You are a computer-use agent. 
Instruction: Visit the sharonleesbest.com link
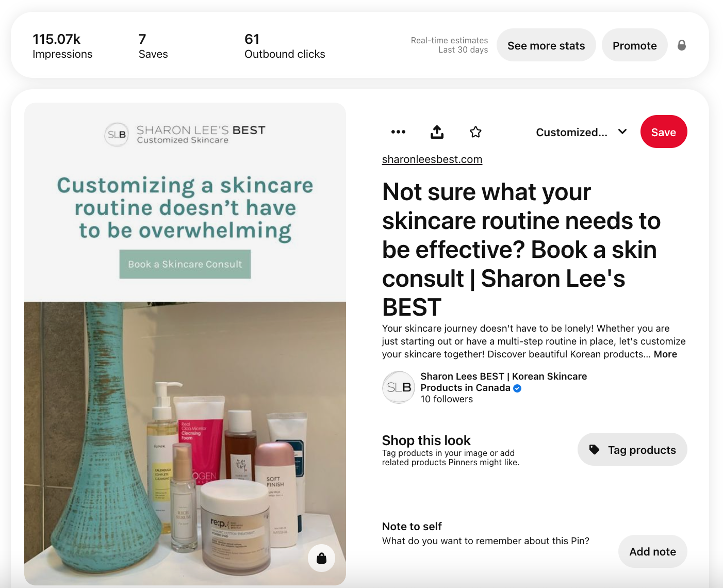tap(432, 159)
